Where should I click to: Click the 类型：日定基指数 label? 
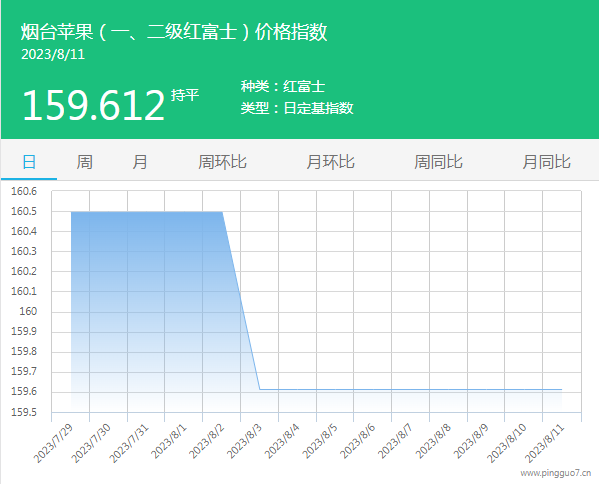pos(297,108)
